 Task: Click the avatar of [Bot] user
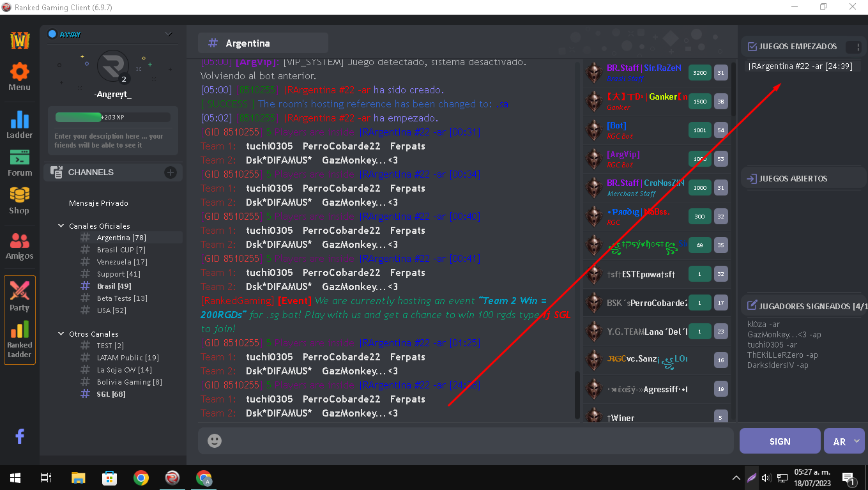point(594,130)
